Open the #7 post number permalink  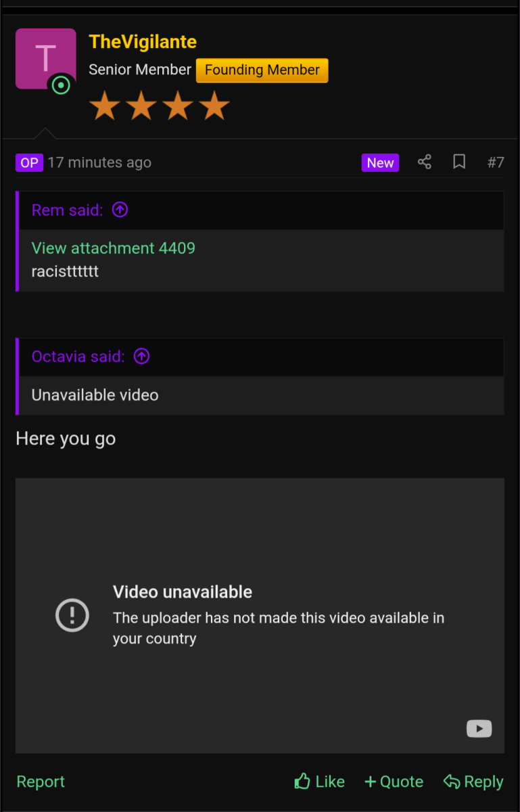pos(496,162)
